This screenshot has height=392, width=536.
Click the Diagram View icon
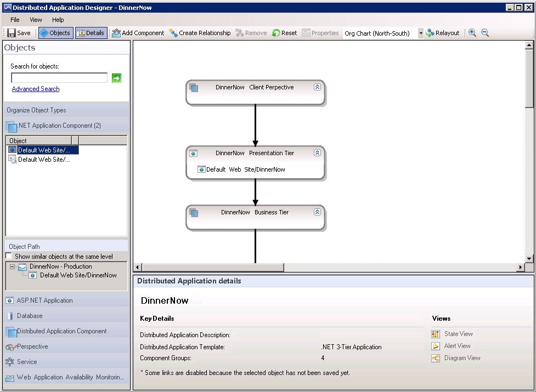pos(436,358)
